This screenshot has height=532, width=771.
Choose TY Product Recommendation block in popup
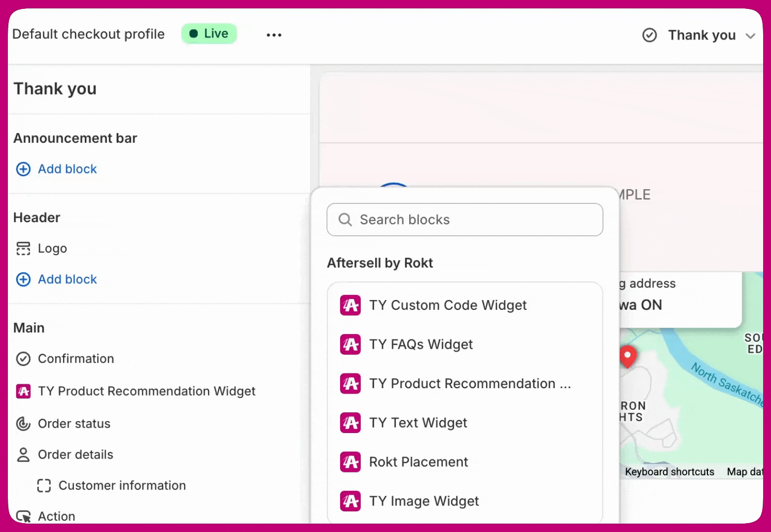465,384
